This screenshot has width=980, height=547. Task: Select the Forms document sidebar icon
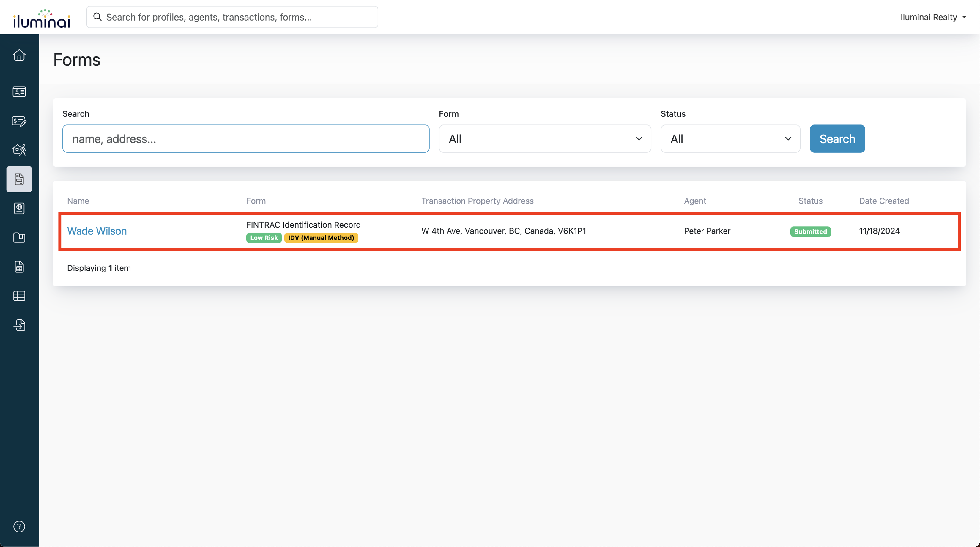tap(19, 179)
